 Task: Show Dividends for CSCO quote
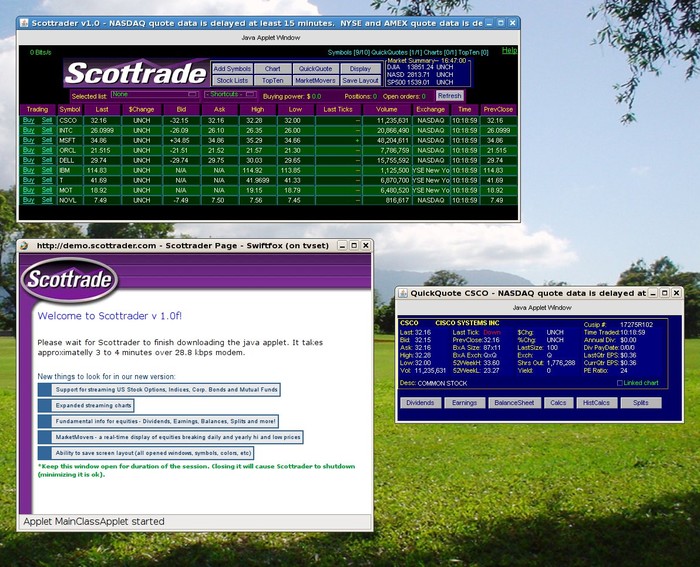pos(421,402)
